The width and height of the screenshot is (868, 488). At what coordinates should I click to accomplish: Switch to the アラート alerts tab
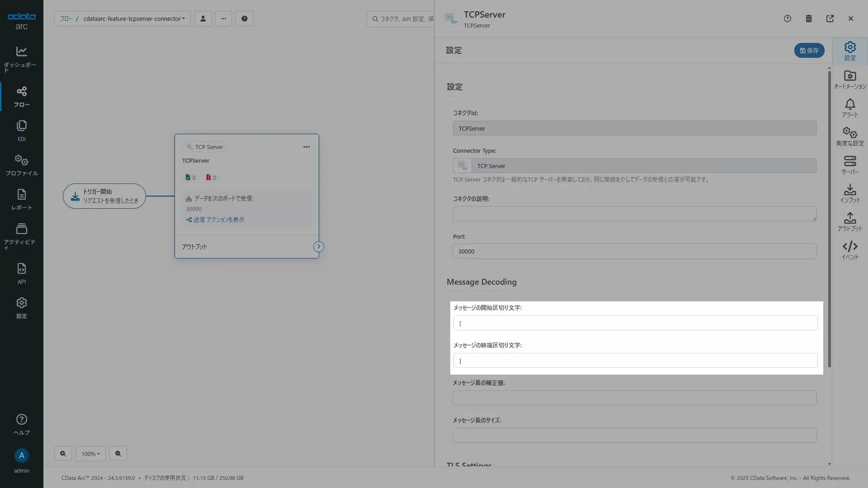pyautogui.click(x=850, y=108)
